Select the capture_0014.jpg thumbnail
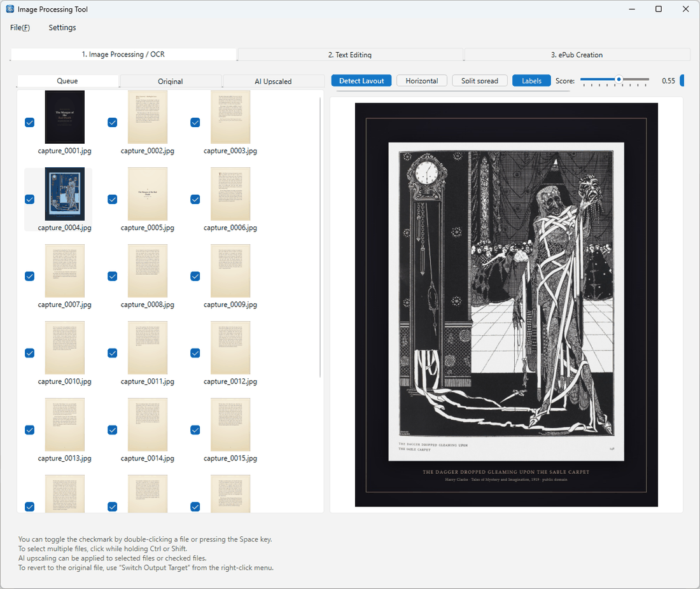 tap(148, 424)
